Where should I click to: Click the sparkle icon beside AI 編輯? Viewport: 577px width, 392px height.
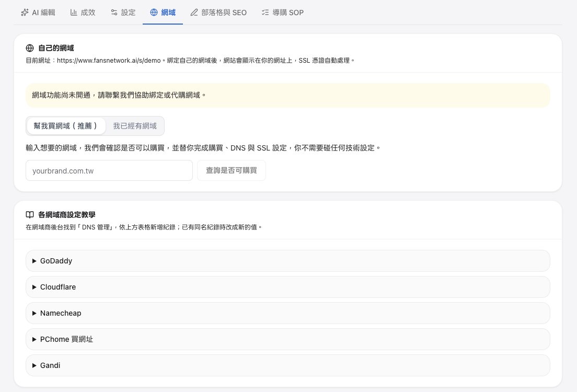(x=25, y=13)
